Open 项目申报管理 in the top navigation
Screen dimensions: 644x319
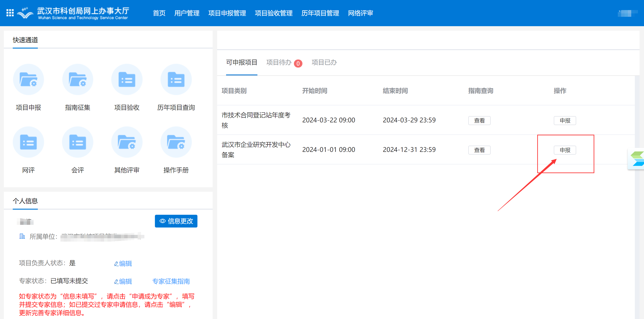pyautogui.click(x=227, y=13)
